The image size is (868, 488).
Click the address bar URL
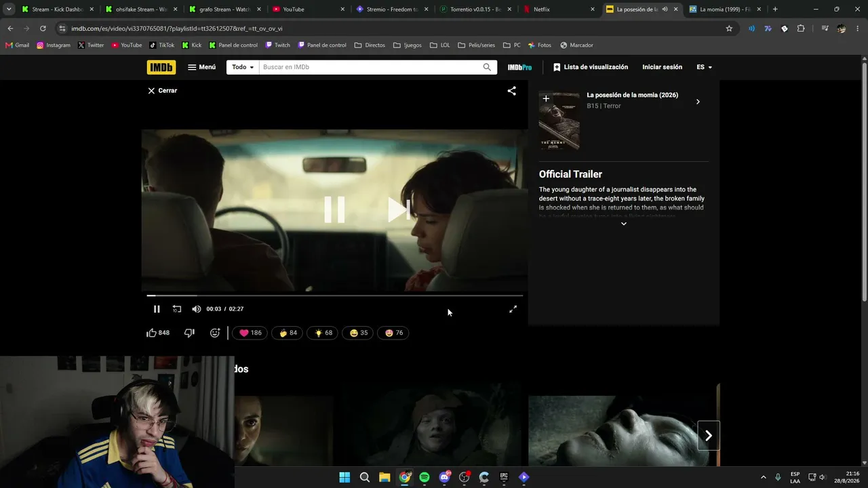pos(177,28)
